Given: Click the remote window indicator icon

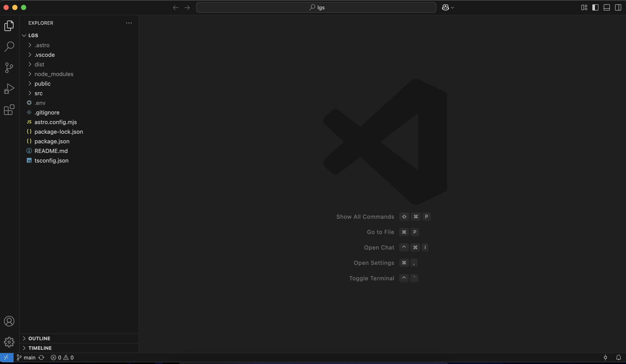Looking at the screenshot, I should pos(7,357).
